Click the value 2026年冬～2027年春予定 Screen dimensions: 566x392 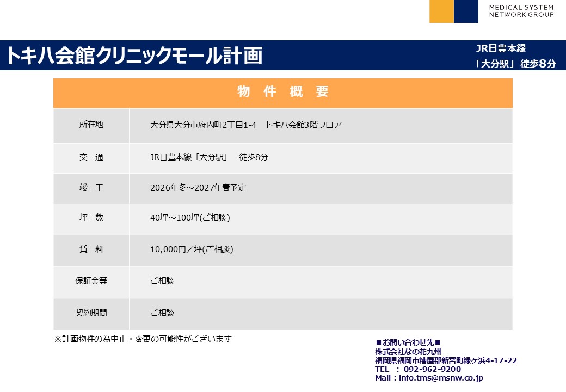198,188
